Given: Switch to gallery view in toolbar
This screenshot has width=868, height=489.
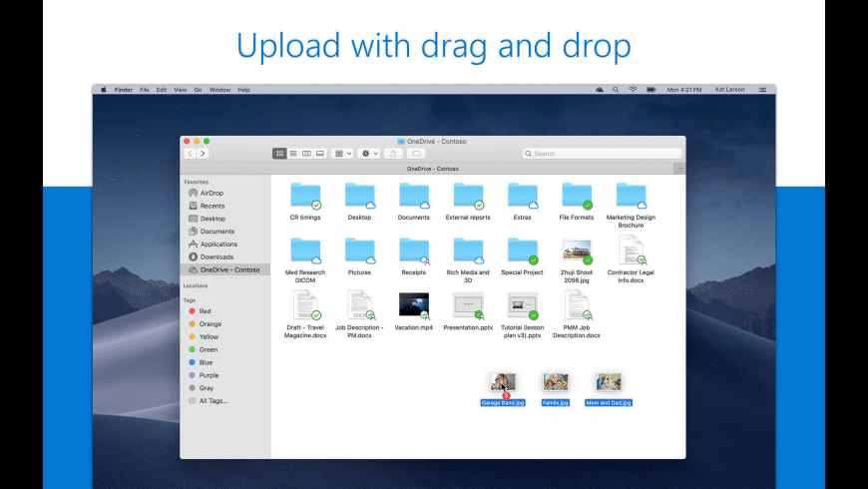Looking at the screenshot, I should (320, 154).
